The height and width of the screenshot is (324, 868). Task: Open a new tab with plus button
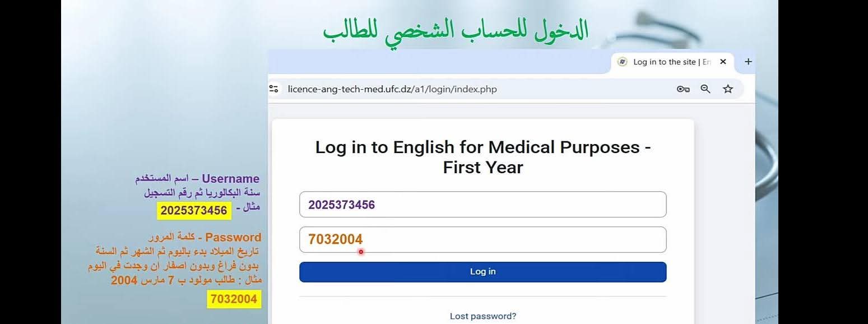point(748,62)
